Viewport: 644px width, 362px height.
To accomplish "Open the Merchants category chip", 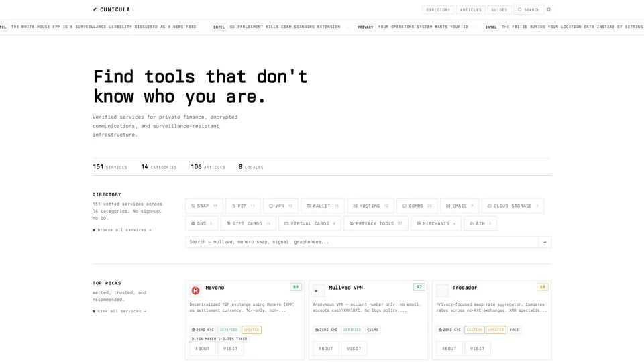I will pyautogui.click(x=436, y=223).
